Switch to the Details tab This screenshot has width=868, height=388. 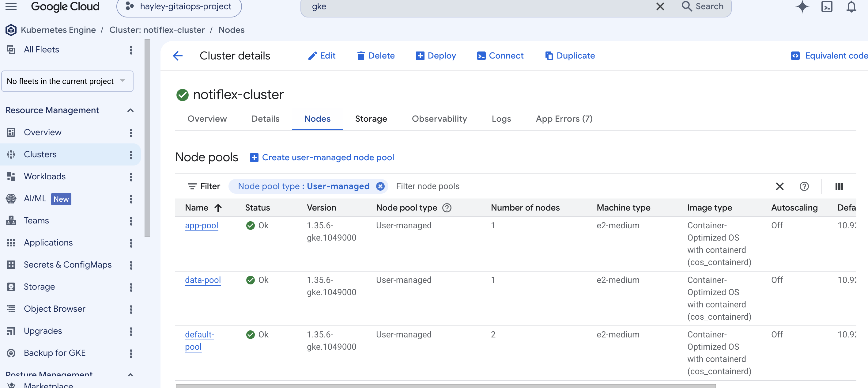coord(266,119)
